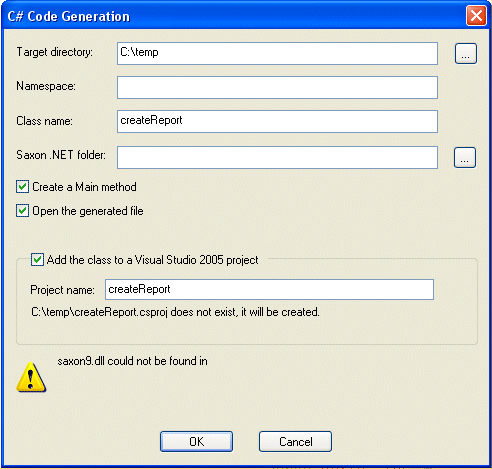The height and width of the screenshot is (469, 492).
Task: Disable Add the class to Visual Studio 2005 project
Action: 37,260
